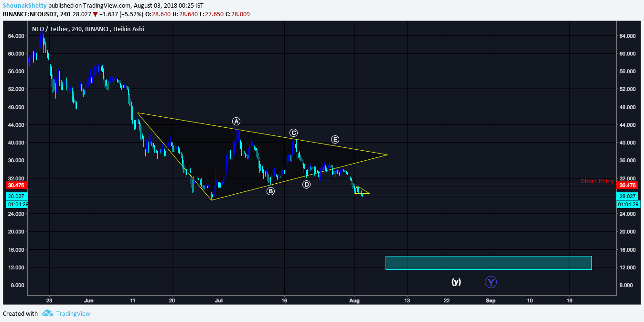Click the TradingView cloud logo icon

(47, 313)
